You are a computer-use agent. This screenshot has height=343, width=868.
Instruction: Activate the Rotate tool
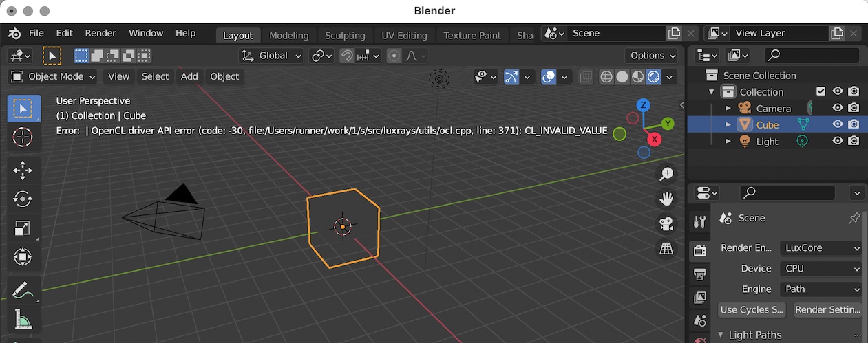(23, 199)
